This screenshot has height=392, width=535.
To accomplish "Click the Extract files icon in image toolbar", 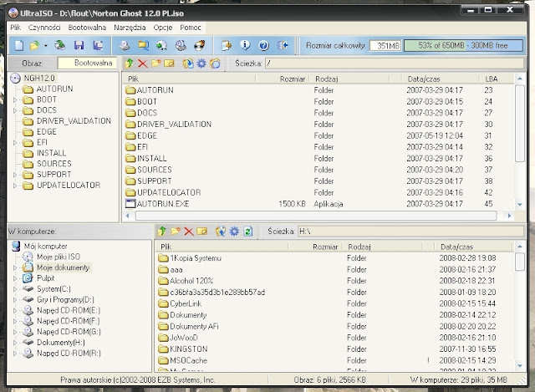I will coord(188,64).
